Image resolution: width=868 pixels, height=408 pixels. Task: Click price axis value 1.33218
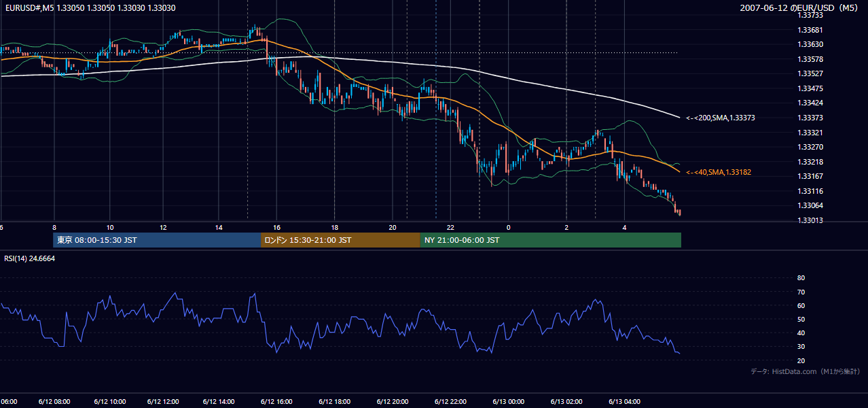coord(811,162)
